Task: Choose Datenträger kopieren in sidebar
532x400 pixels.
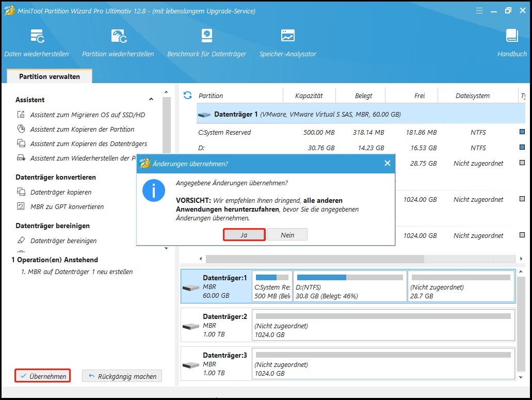Action: click(x=54, y=192)
